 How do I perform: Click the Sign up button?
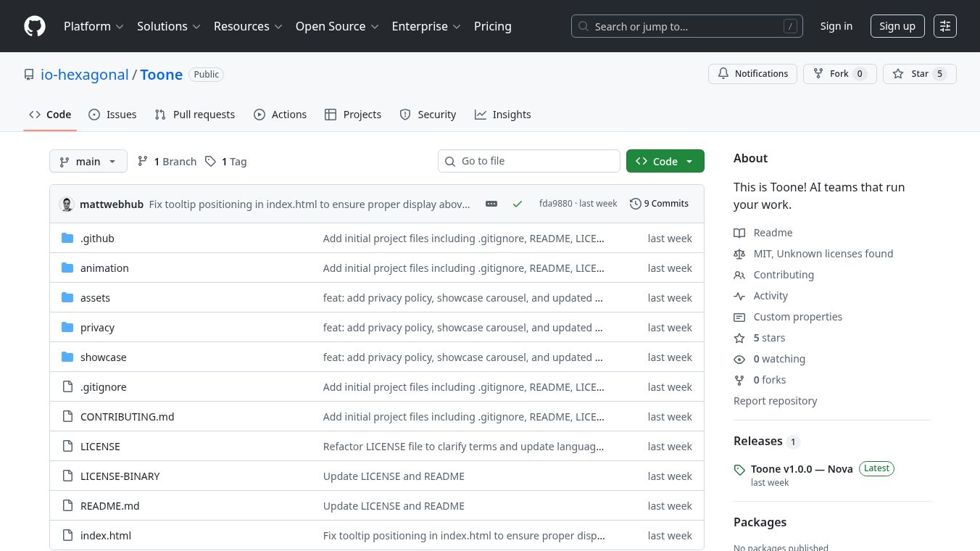point(897,26)
